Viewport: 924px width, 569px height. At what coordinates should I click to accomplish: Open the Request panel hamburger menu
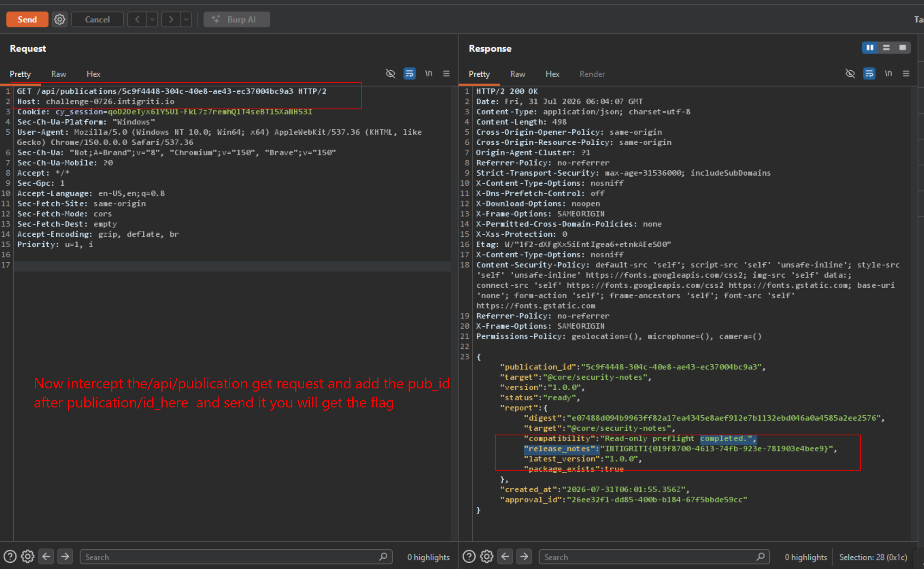(447, 74)
